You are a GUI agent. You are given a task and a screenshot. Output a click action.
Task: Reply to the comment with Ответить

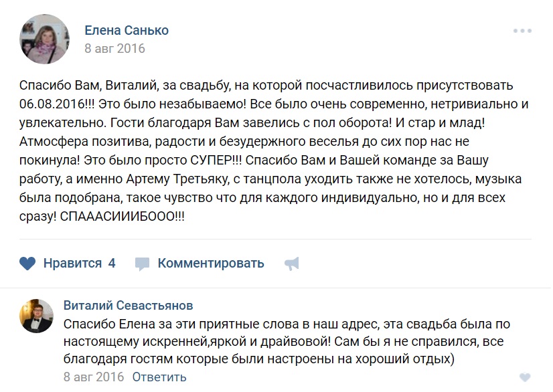click(x=159, y=377)
